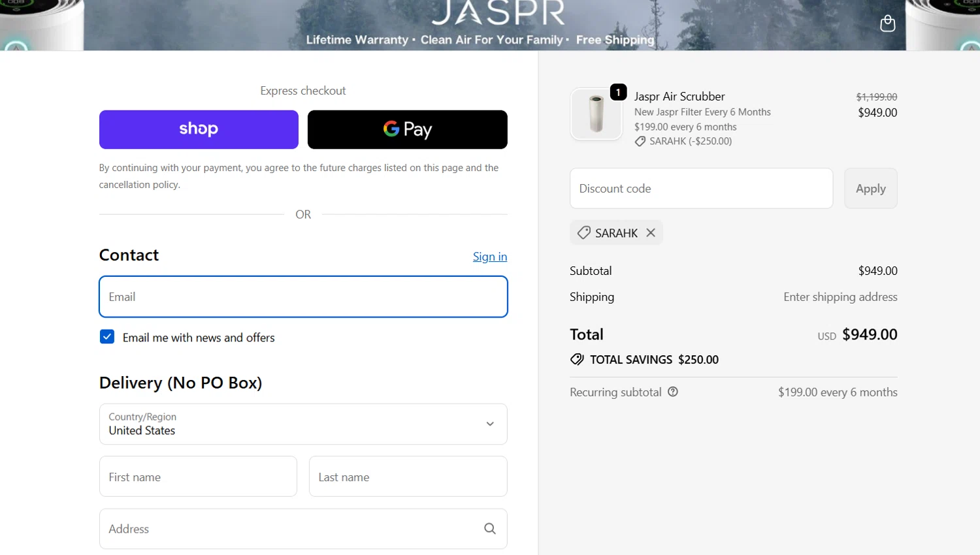Focus the Address input field
Image resolution: width=980 pixels, height=555 pixels.
point(303,529)
